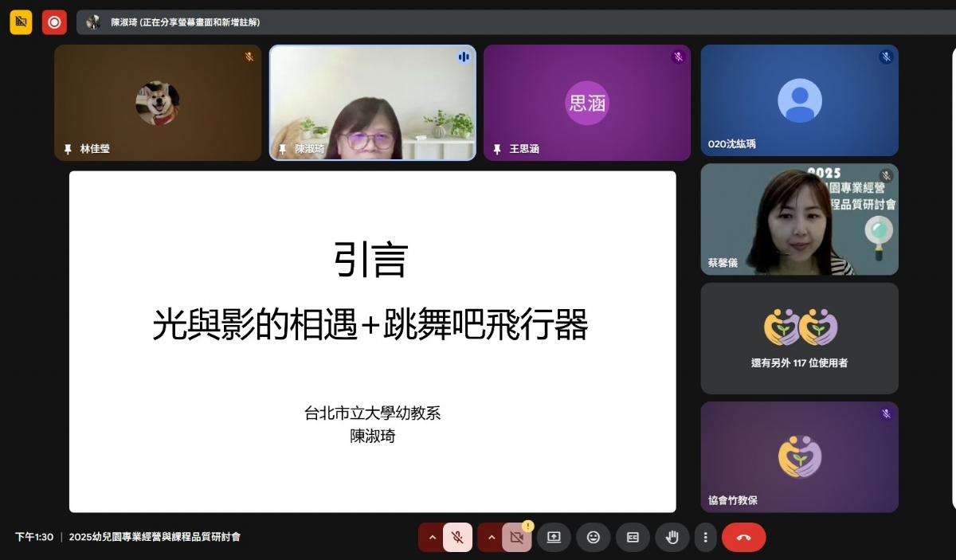Click the red recording indicator icon
Image resolution: width=956 pixels, height=560 pixels.
click(54, 22)
